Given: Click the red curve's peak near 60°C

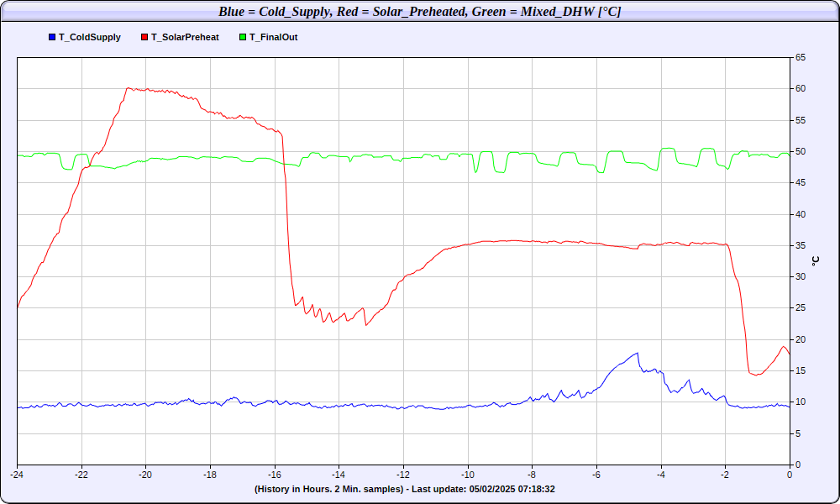Looking at the screenshot, I should pyautogui.click(x=128, y=88).
